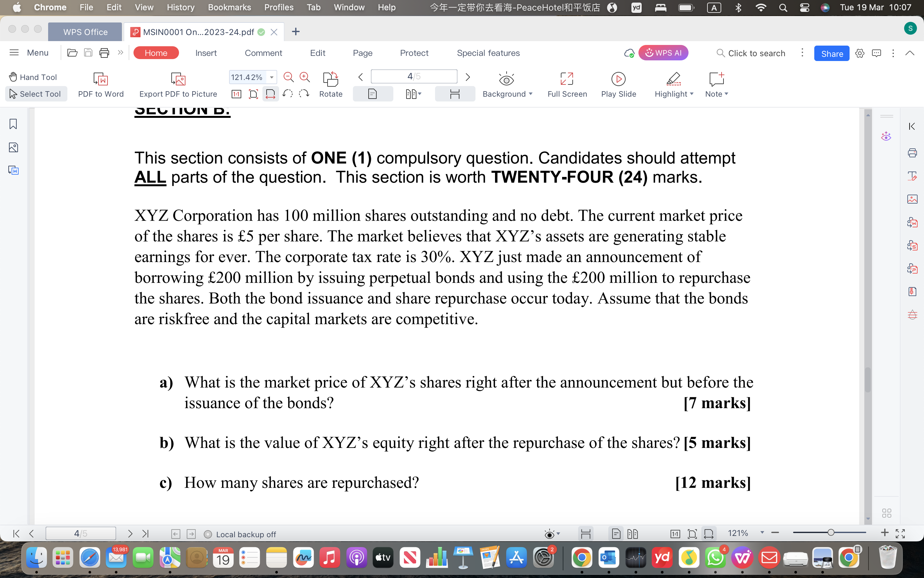The width and height of the screenshot is (924, 578).
Task: Click the vertical document scrollbar thumb
Action: 868,379
